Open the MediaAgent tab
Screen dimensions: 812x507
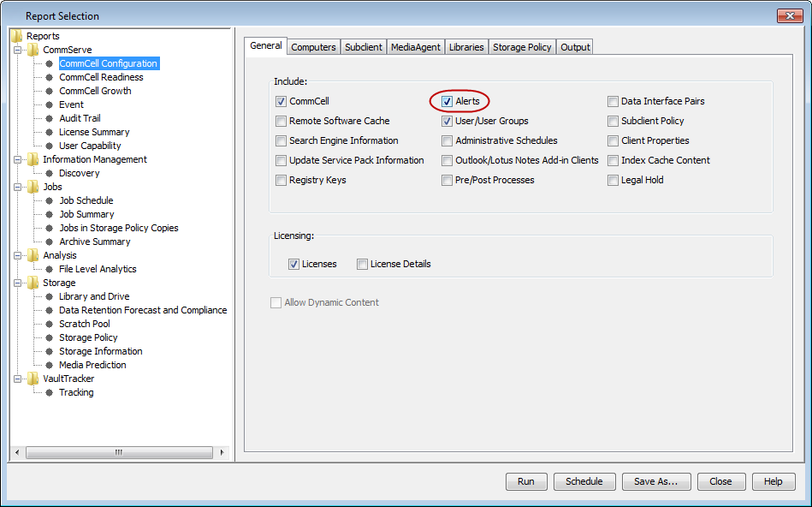(x=415, y=47)
